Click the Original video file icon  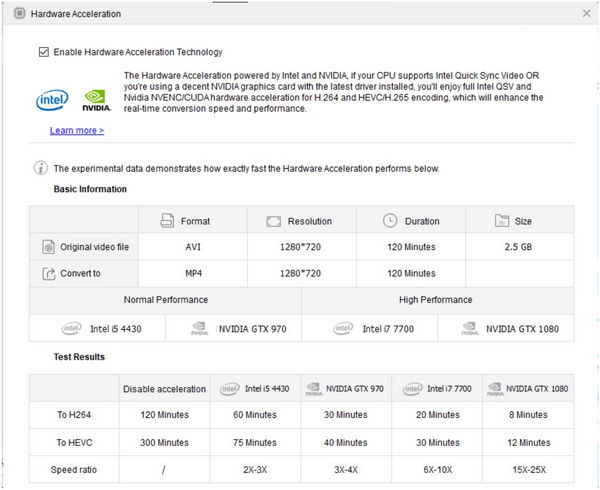(49, 247)
